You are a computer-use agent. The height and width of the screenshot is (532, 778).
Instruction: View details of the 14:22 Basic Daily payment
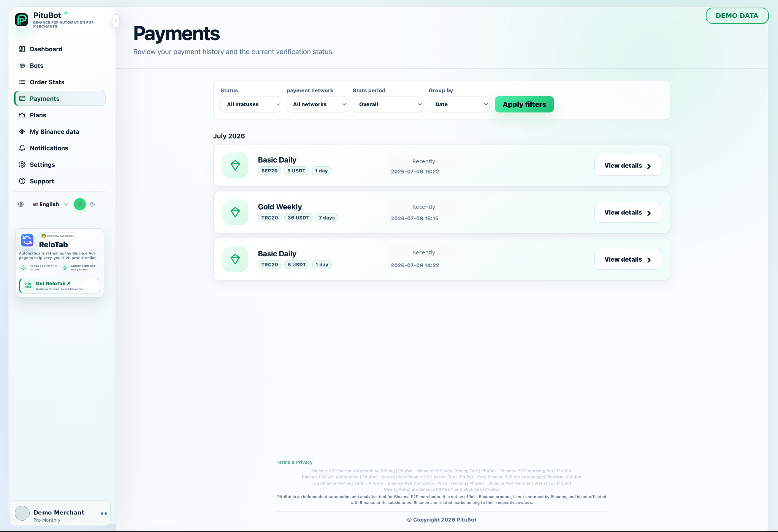pos(628,259)
